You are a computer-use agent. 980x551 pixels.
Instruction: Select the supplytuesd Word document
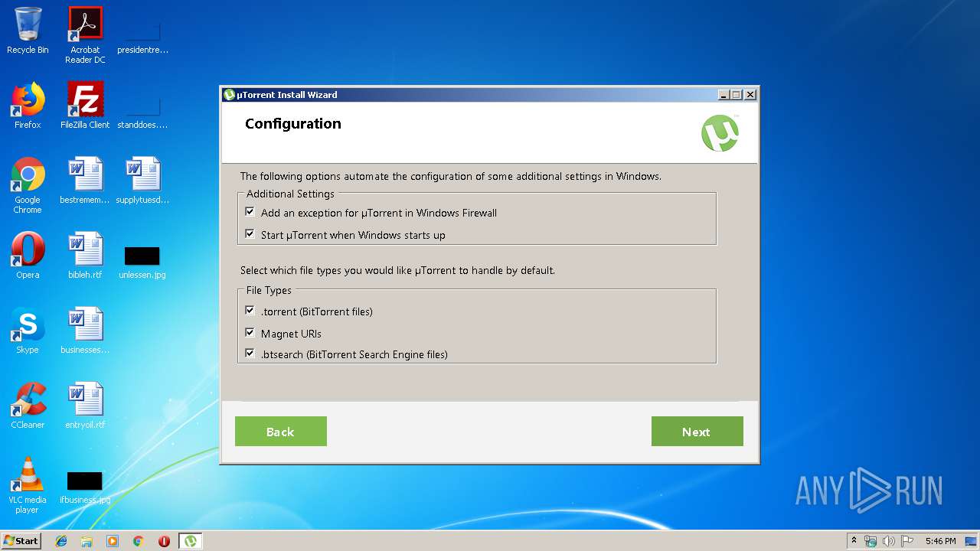tap(142, 181)
